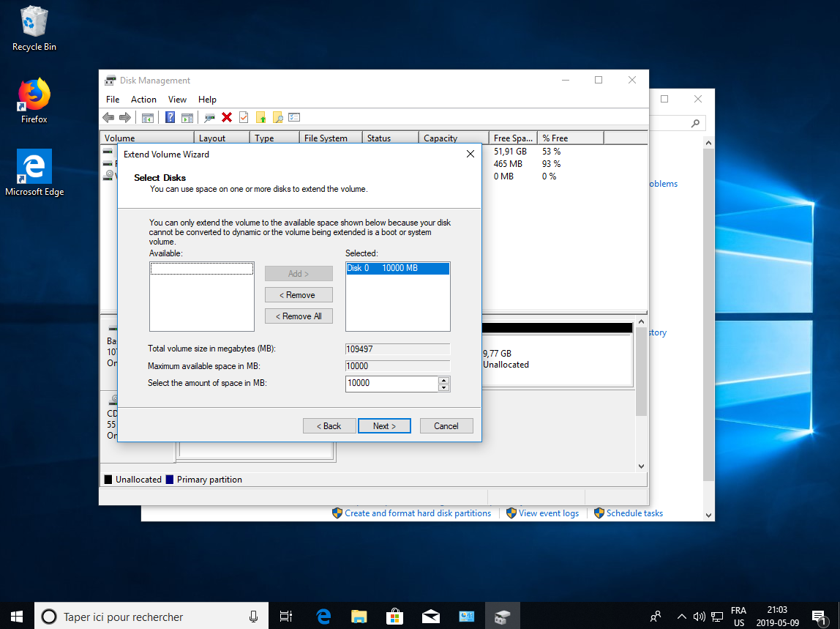Click the blue Help toolbar icon
Image resolution: width=840 pixels, height=629 pixels.
(x=170, y=117)
